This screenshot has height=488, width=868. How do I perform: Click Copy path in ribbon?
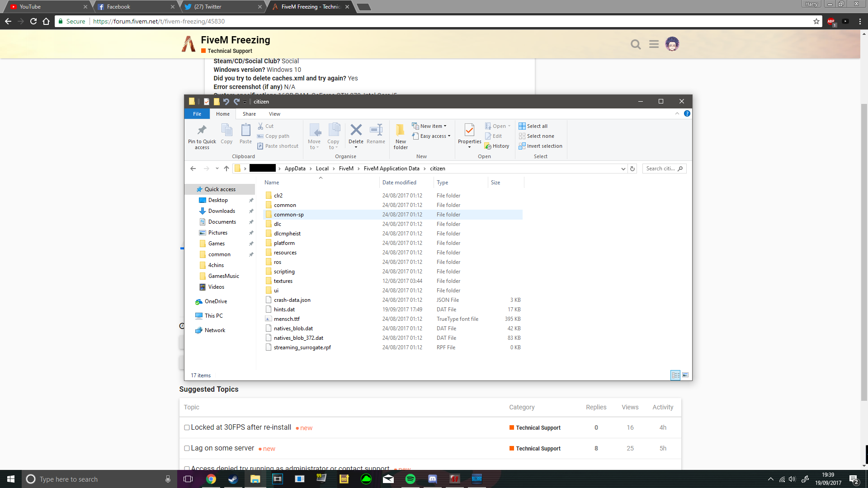point(273,136)
